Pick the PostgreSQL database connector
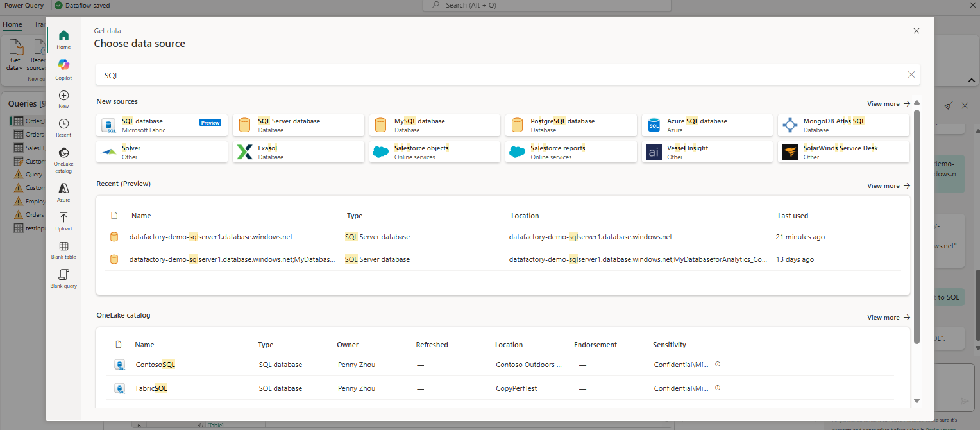Image resolution: width=980 pixels, height=430 pixels. [571, 125]
